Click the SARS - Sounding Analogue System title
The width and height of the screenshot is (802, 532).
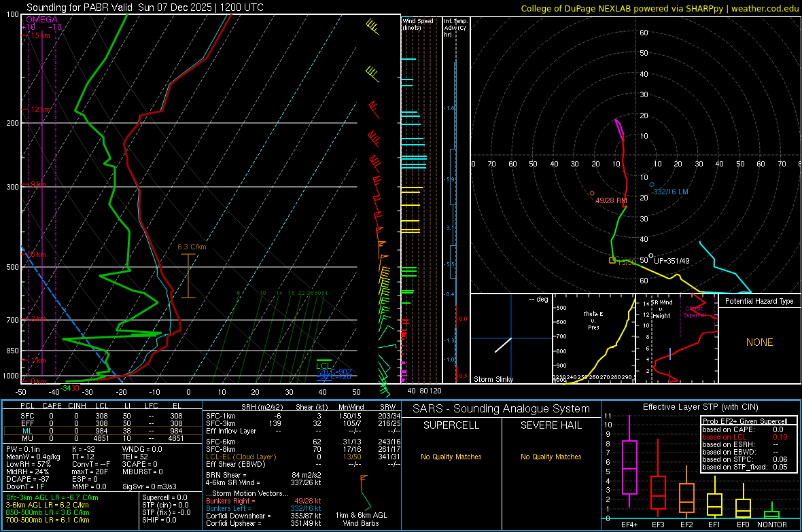tap(502, 409)
